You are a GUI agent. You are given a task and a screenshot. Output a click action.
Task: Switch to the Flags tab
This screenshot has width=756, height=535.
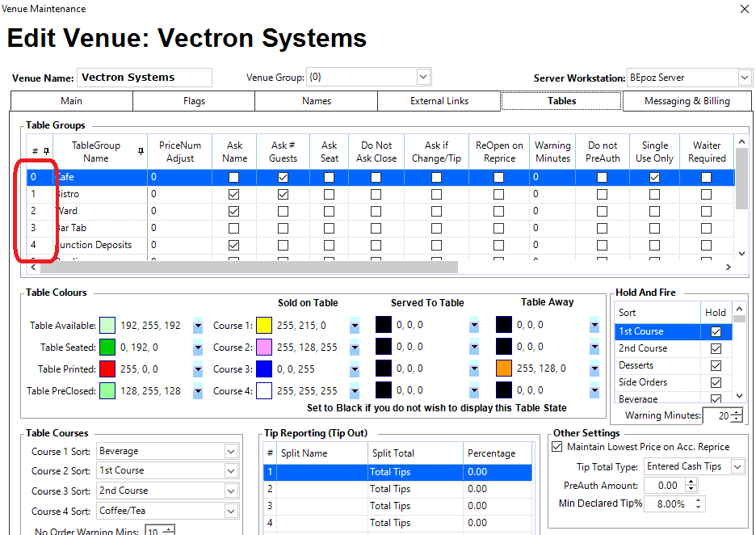(x=194, y=101)
